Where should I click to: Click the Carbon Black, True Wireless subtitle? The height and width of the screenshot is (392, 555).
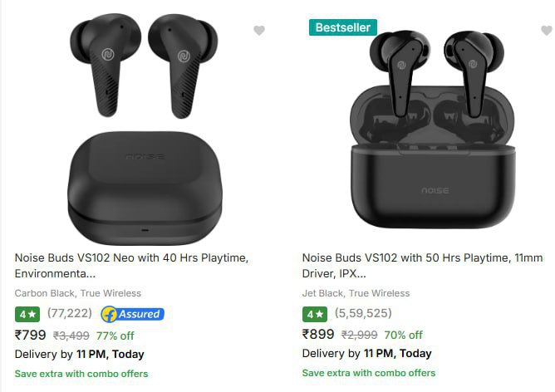pos(78,293)
